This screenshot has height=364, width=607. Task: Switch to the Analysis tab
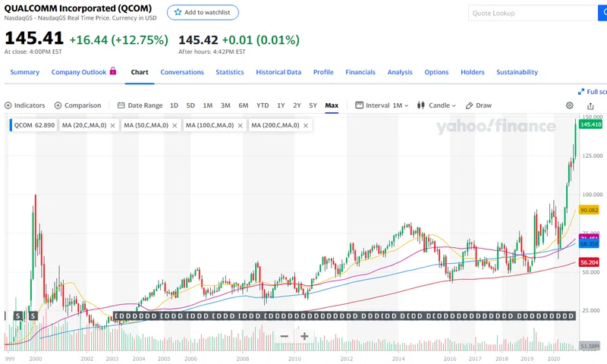coord(400,72)
